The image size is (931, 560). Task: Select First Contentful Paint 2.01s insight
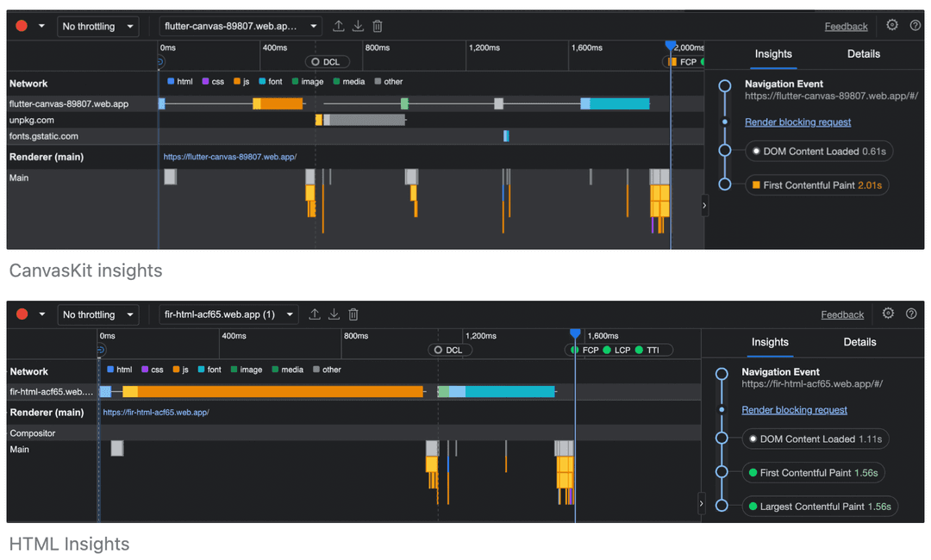[x=816, y=185]
